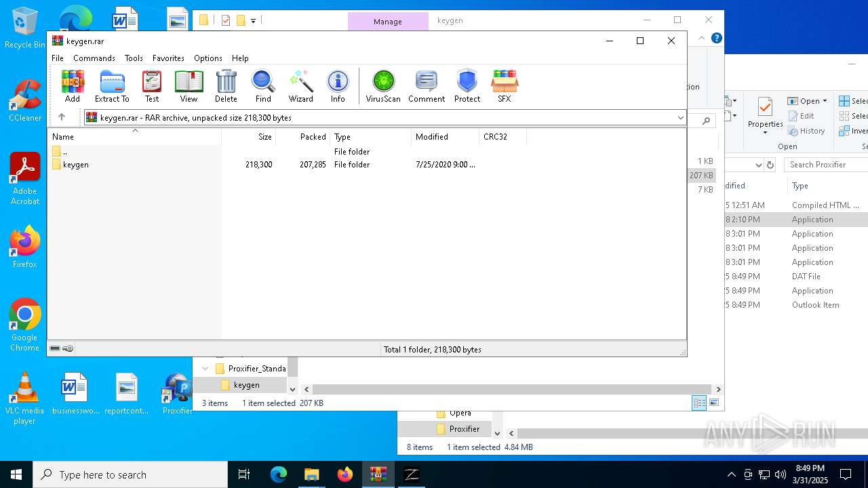Open CCleaner desktop shortcut
The image size is (868, 488).
tap(25, 100)
